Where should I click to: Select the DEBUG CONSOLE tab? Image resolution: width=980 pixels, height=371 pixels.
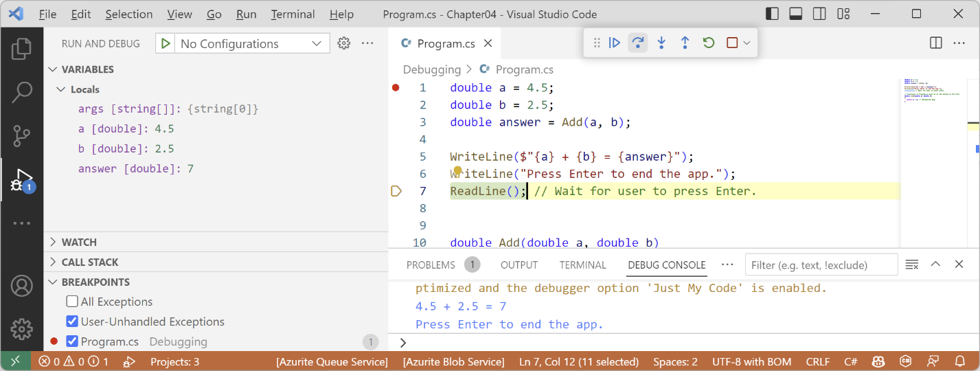[666, 265]
